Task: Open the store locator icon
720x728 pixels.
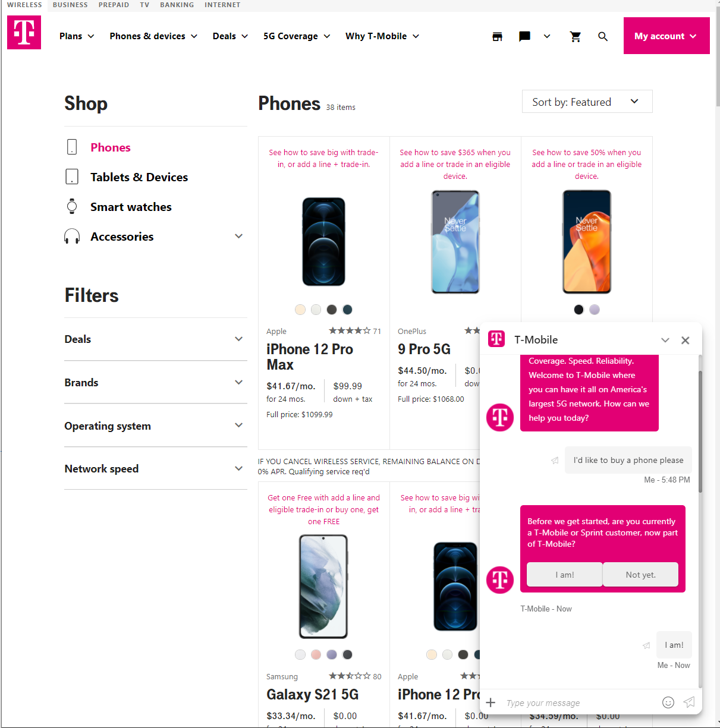Action: (x=498, y=36)
